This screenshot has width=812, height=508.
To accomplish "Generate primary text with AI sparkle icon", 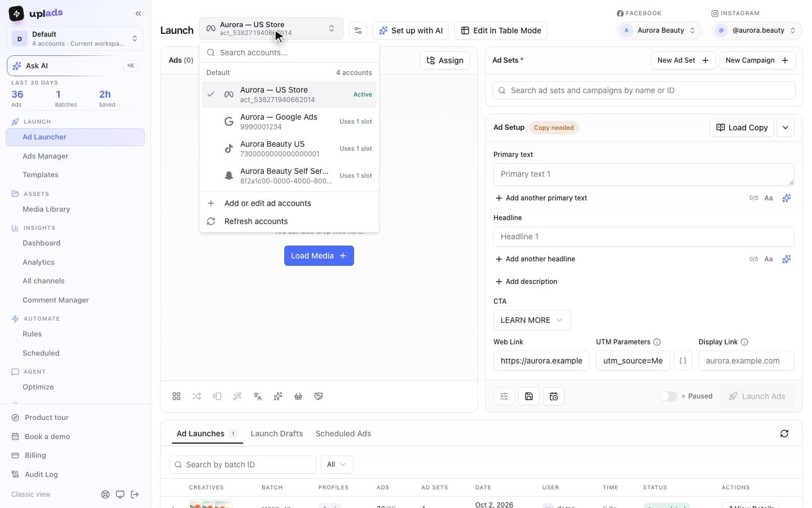I will coord(787,198).
